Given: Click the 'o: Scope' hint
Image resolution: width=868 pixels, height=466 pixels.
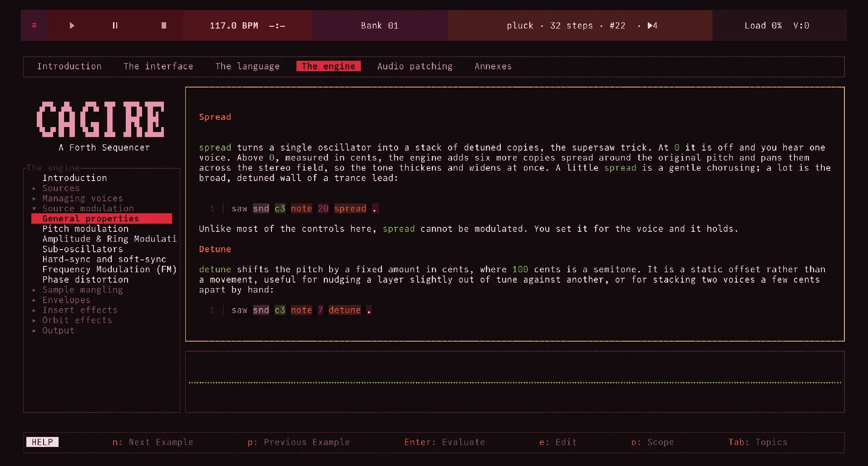Looking at the screenshot, I should pos(652,442).
